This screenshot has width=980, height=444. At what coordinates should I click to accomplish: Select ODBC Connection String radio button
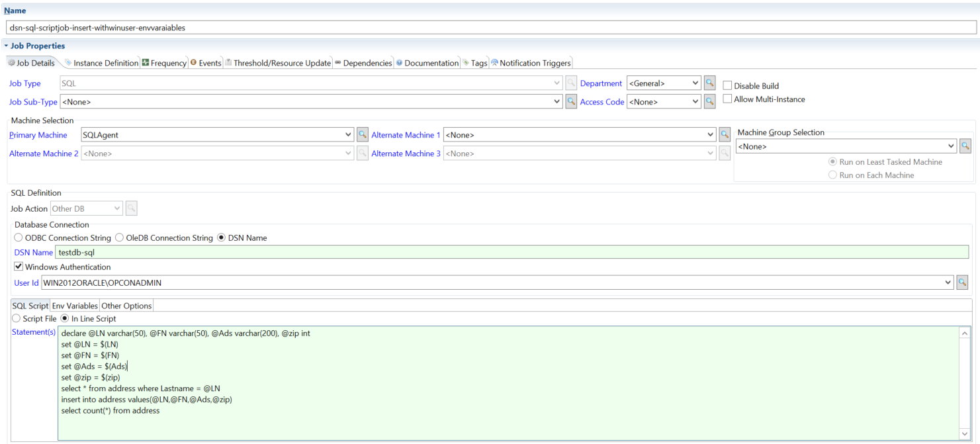coord(19,238)
